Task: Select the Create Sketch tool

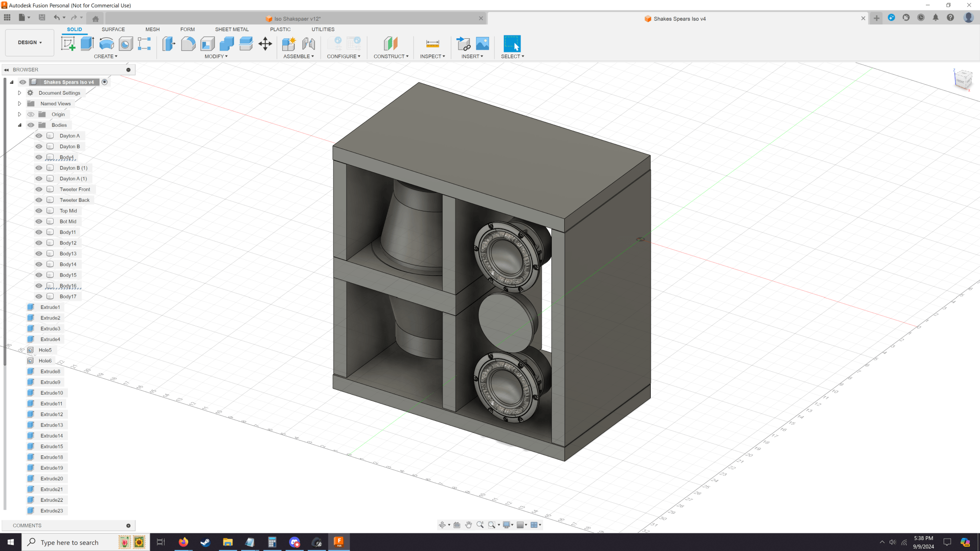Action: (68, 44)
